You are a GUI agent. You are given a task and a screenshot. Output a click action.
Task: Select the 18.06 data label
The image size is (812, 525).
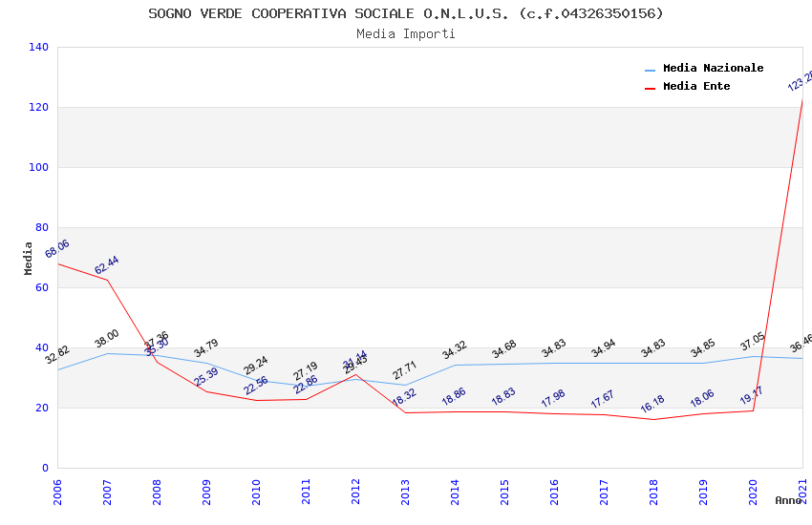coord(703,398)
